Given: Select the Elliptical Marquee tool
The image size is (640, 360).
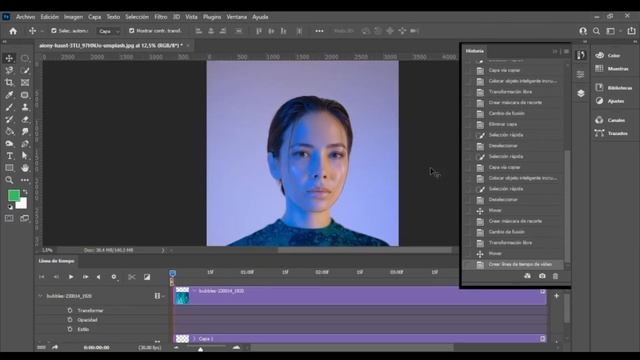Looking at the screenshot, I should coord(25,58).
